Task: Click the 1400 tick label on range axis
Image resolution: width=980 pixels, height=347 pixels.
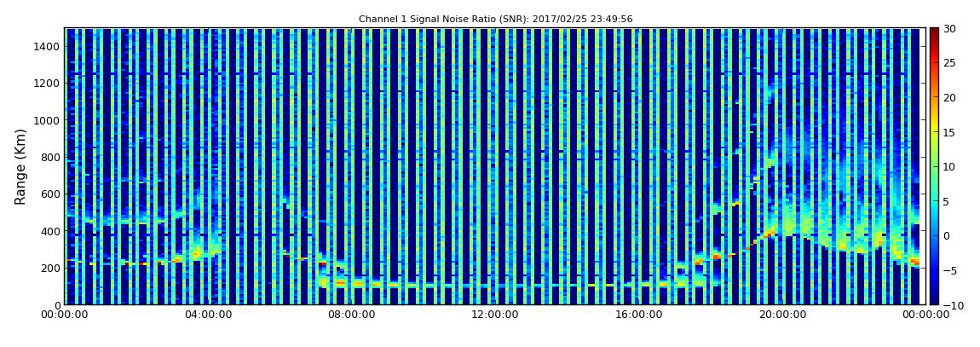Action: click(47, 46)
